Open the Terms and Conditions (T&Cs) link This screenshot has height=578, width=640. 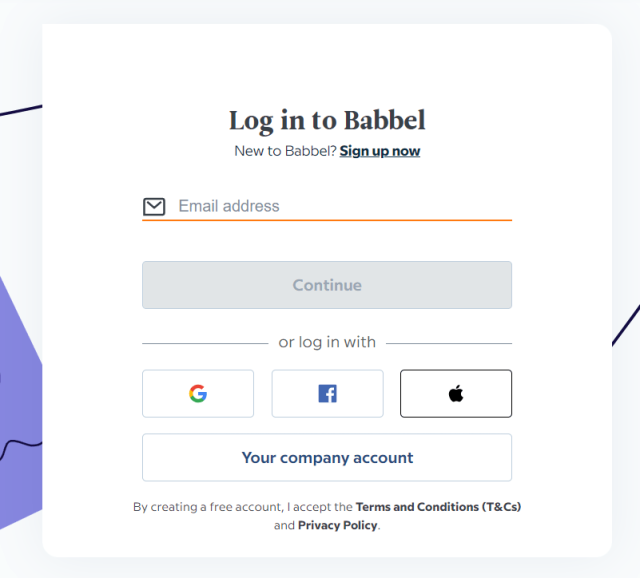(438, 507)
